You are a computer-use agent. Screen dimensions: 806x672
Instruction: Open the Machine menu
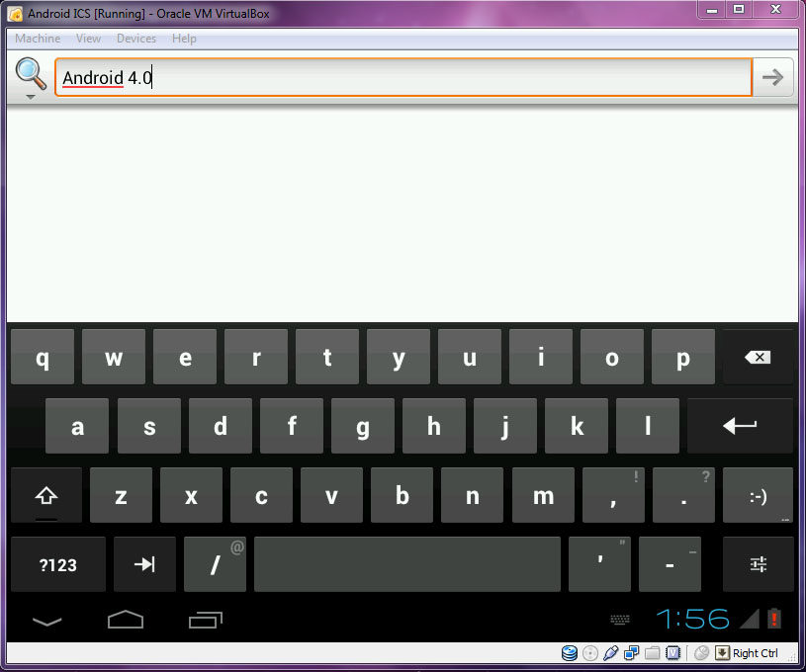38,39
